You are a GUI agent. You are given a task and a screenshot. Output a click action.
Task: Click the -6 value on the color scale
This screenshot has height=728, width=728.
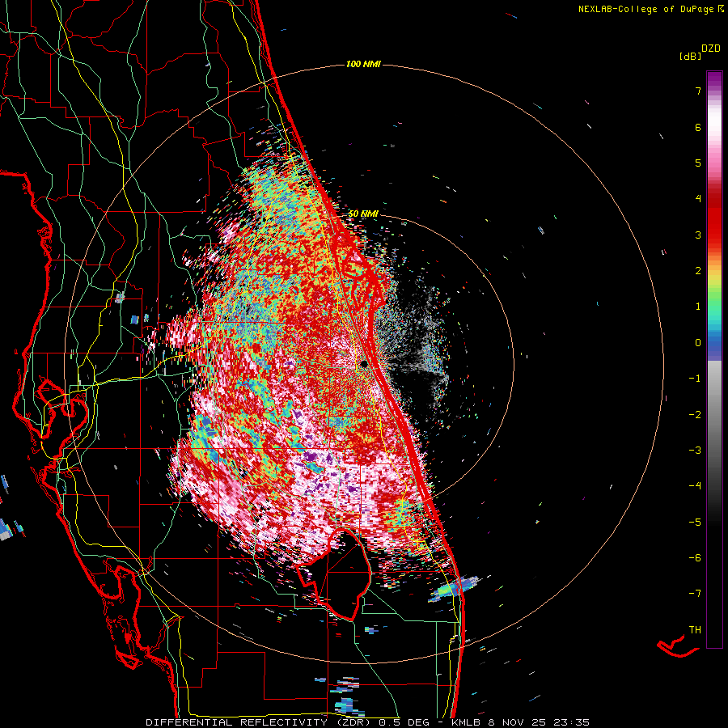coord(695,558)
